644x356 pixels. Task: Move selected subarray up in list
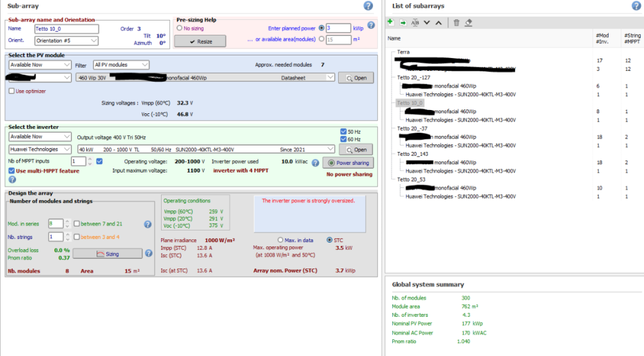439,23
